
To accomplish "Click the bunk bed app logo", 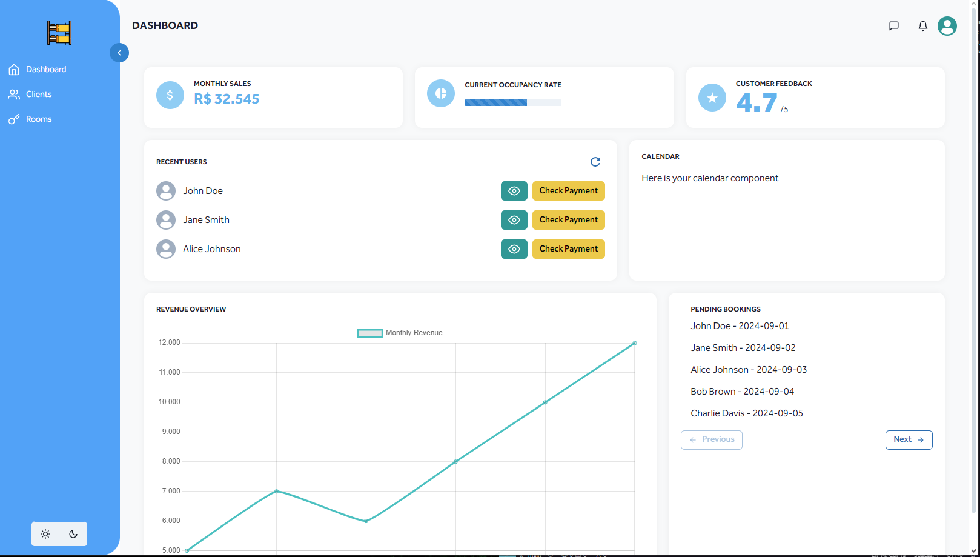I will pos(59,33).
